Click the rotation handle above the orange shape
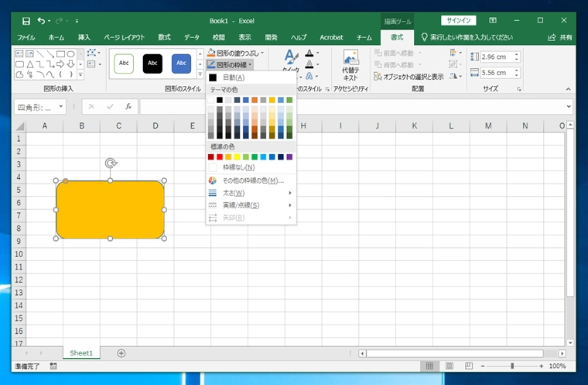 pyautogui.click(x=111, y=163)
